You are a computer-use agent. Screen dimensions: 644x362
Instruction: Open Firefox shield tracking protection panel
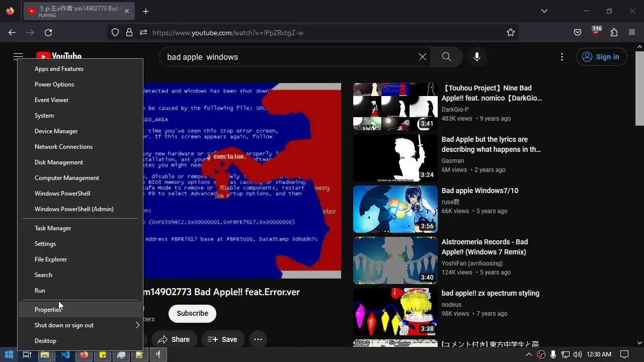pyautogui.click(x=115, y=33)
